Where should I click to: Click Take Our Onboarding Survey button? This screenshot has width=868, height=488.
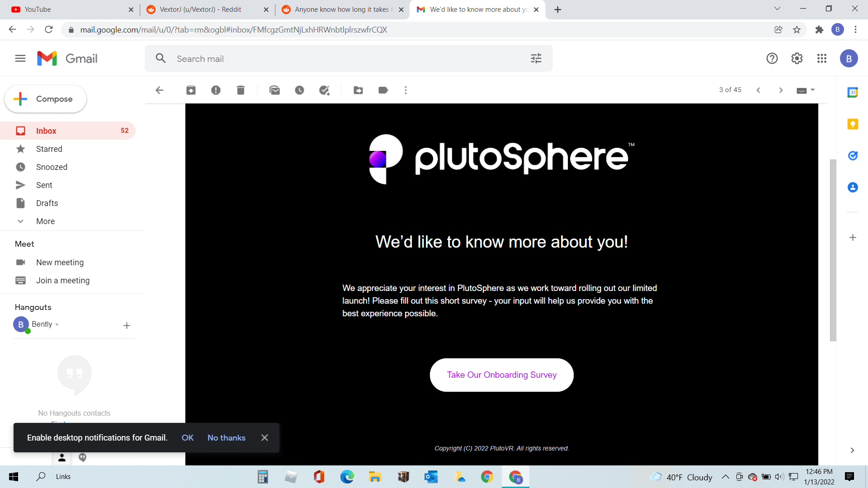[x=501, y=375]
